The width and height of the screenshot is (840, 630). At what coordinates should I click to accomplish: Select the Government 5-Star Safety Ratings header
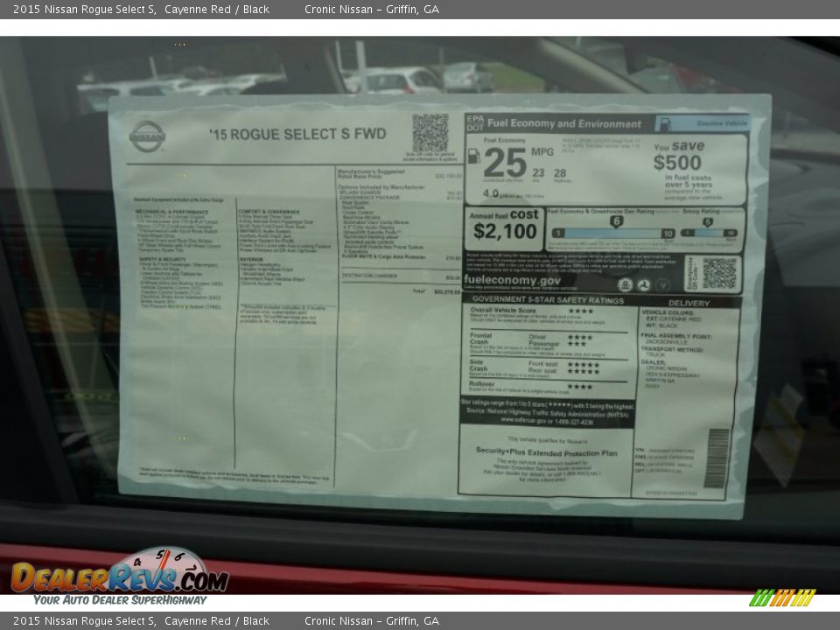548,299
